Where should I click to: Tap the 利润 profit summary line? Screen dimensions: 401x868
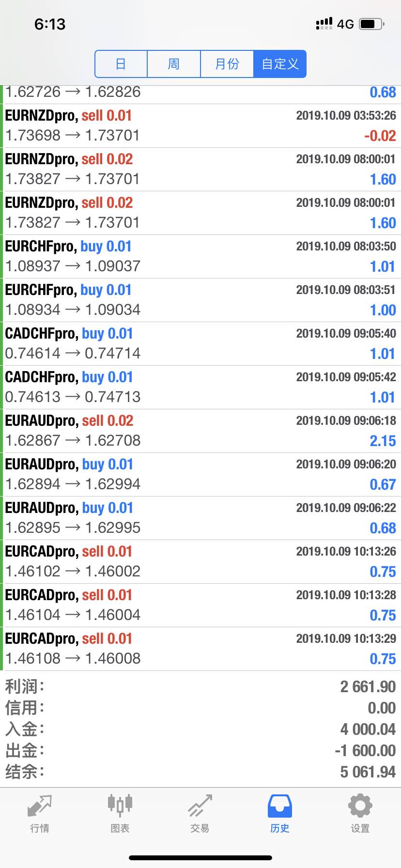(x=200, y=686)
